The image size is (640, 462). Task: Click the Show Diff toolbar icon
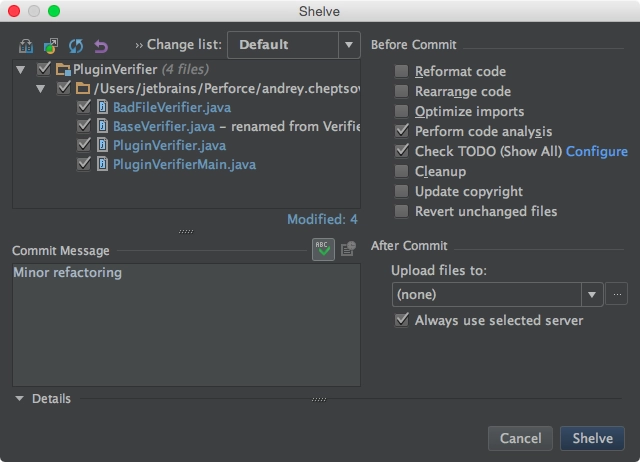[x=26, y=46]
